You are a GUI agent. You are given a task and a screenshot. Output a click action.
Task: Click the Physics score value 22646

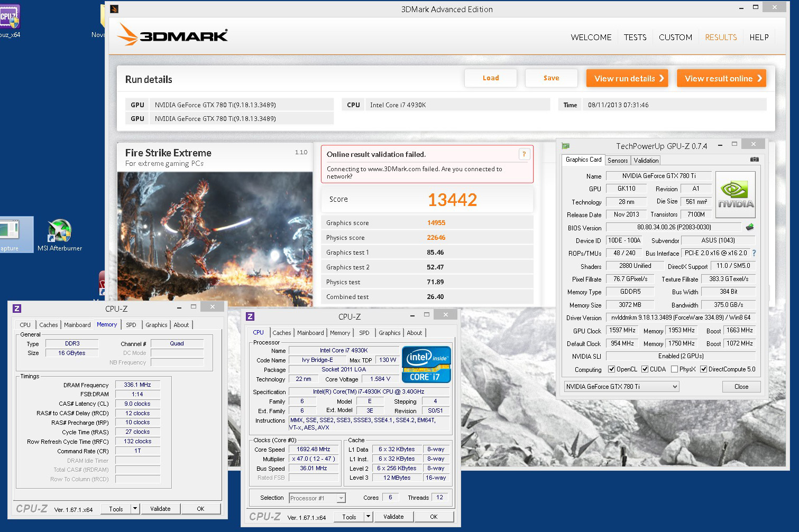436,238
